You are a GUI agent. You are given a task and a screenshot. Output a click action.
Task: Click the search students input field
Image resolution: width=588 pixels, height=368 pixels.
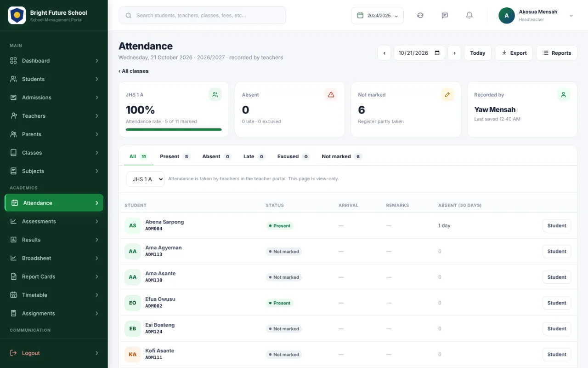(x=203, y=16)
